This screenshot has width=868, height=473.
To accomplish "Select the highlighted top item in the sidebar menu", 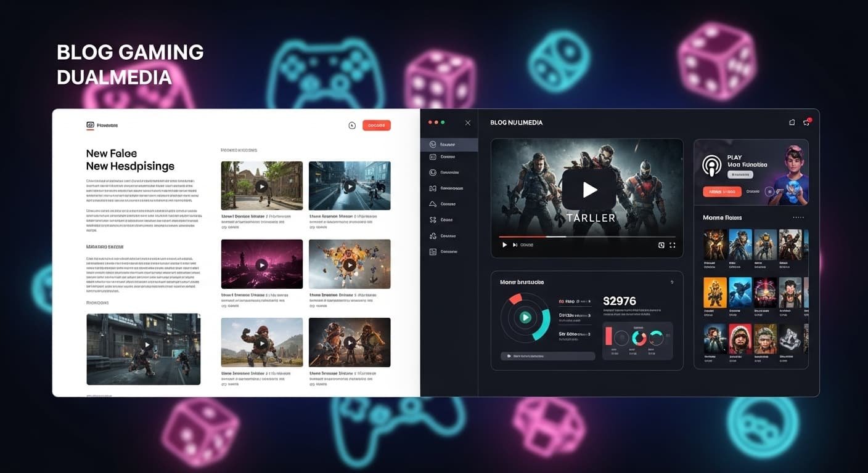I will coord(449,144).
